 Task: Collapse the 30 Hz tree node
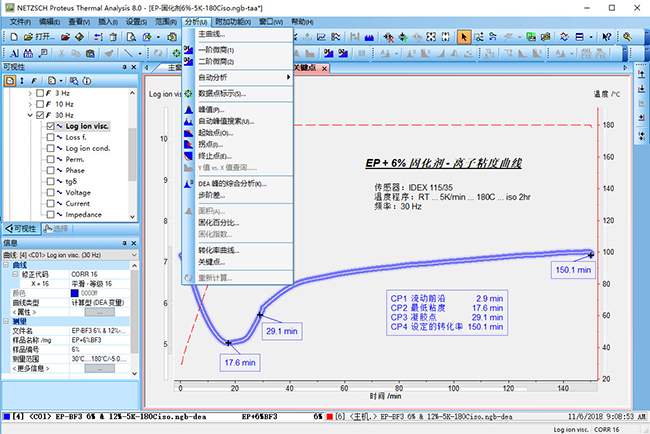click(28, 115)
